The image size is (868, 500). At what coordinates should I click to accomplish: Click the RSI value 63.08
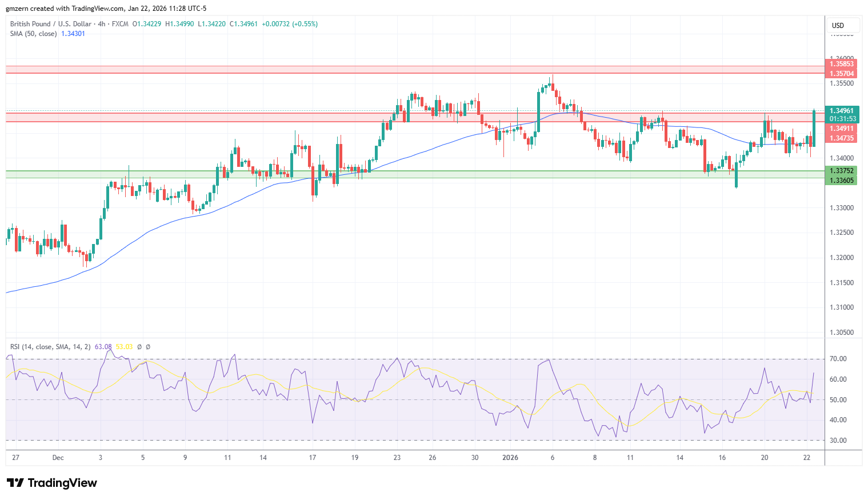tap(103, 347)
